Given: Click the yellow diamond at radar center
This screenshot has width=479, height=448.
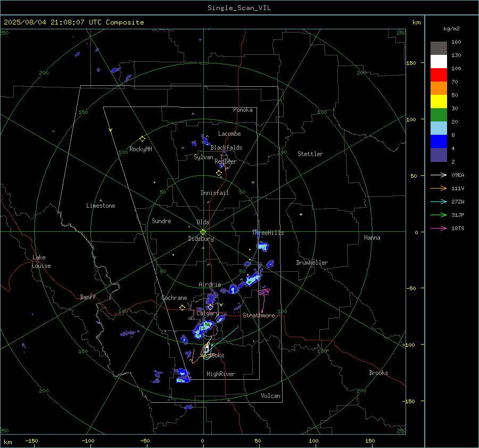Looking at the screenshot, I should click(x=203, y=232).
